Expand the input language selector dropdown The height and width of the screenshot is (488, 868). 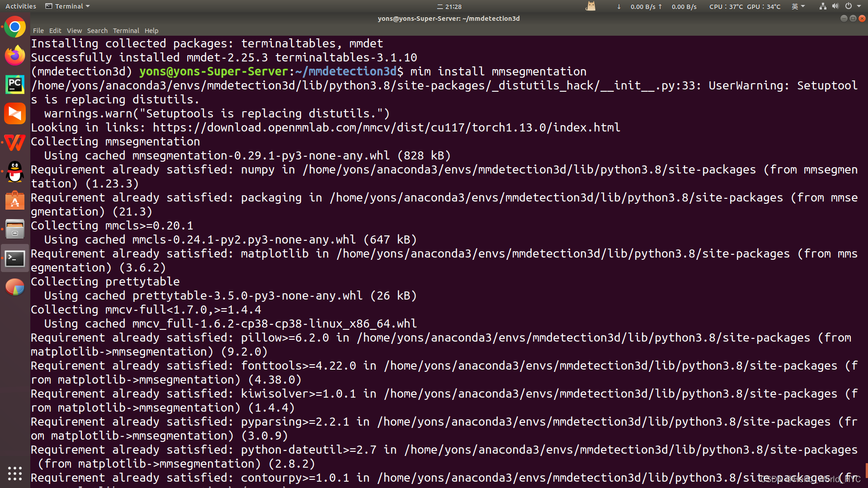tap(798, 6)
